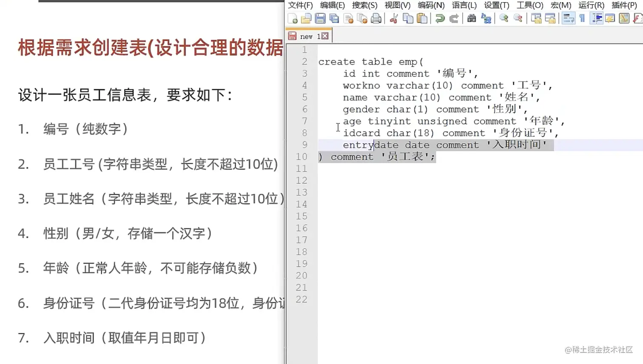Click the Synchronize horizontal scrolling icon
Viewport: 643px width, 364px height.
[550, 18]
